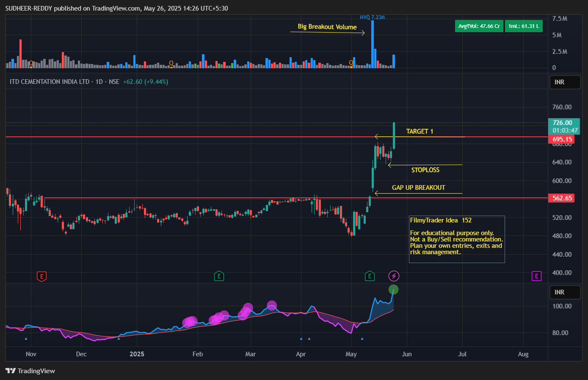Click the blue triangle marker below May
The width and height of the screenshot is (588, 380).
(x=362, y=338)
